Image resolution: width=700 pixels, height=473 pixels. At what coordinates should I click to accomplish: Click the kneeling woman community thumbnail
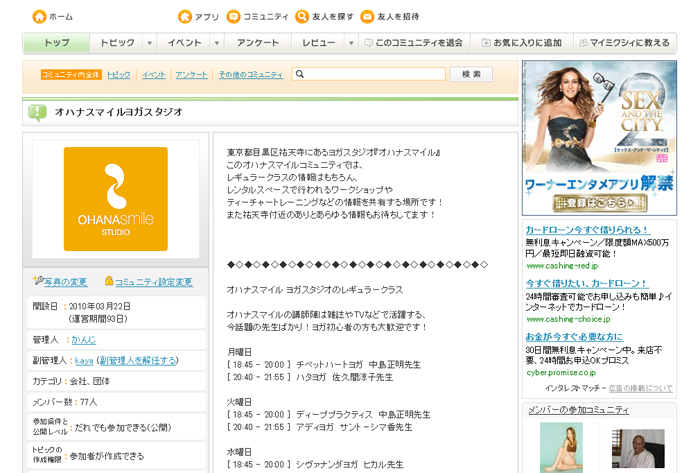(x=561, y=448)
